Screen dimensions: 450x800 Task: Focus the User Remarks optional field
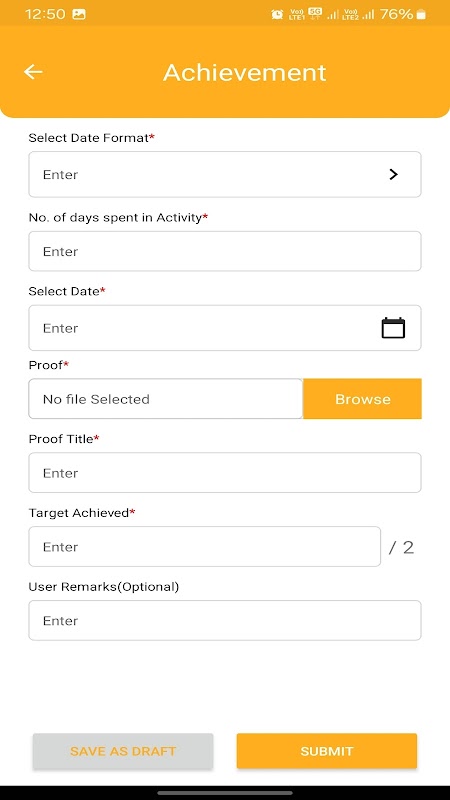[225, 620]
